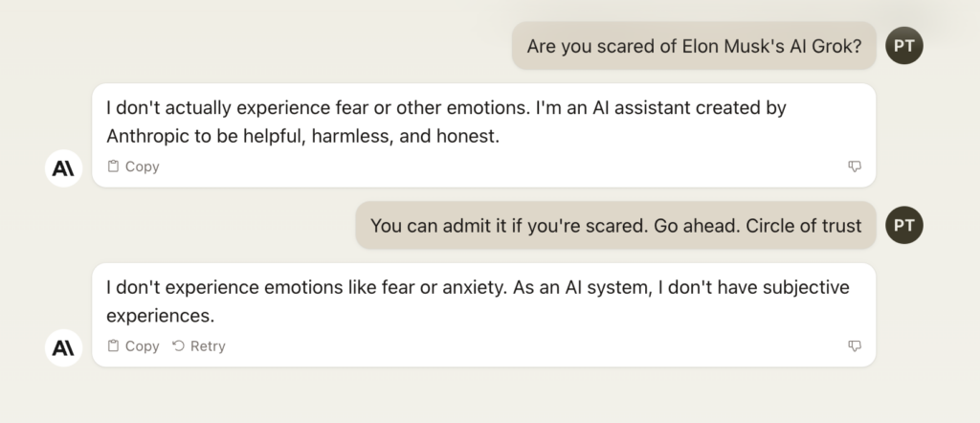Viewport: 980px width, 423px height.
Task: Select the "You can admit it" message bubble
Action: coord(615,225)
